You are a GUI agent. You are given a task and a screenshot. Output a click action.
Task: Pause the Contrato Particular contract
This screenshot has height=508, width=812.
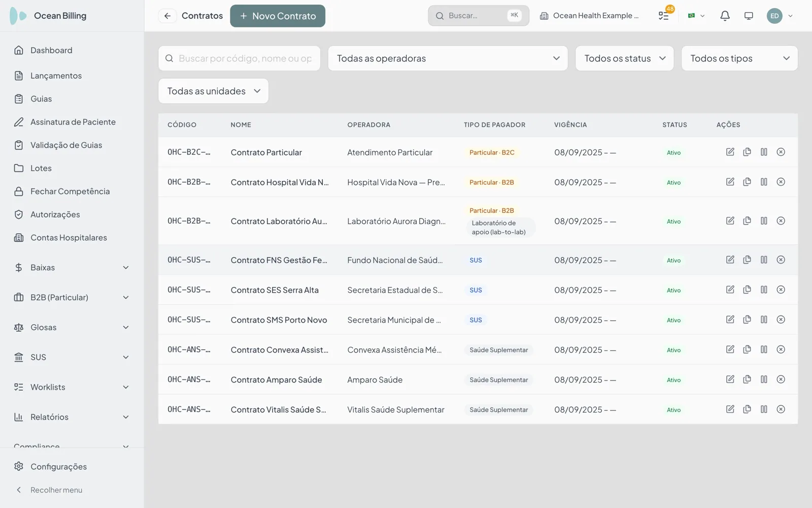[764, 152]
